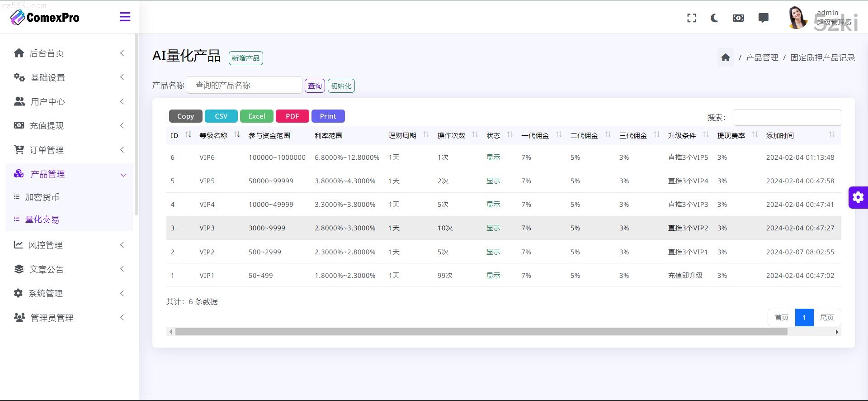Click the 风控管理 chart icon
This screenshot has width=868, height=401.
tap(18, 245)
